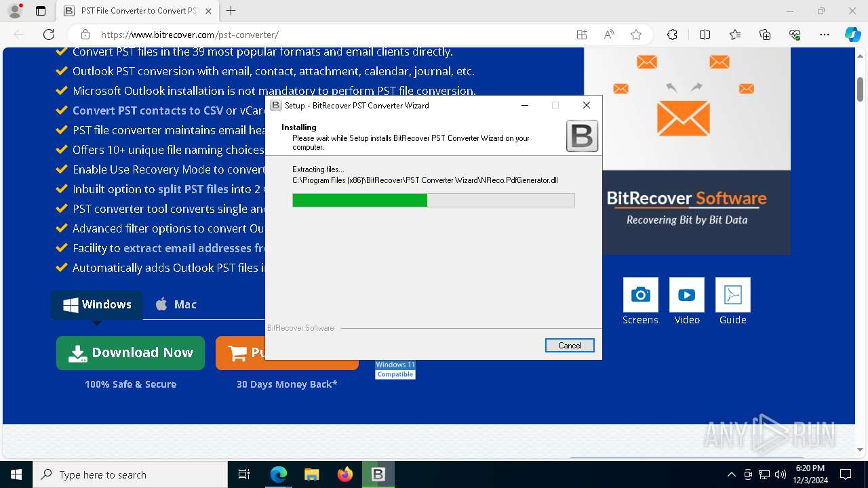Open BitRecover setup taskbar icon
The width and height of the screenshot is (868, 488).
point(378,474)
